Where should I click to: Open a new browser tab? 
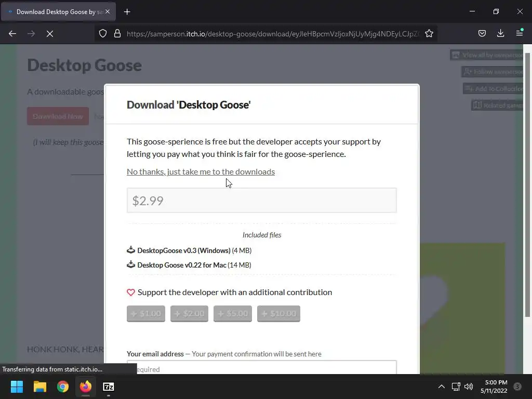pos(127,12)
